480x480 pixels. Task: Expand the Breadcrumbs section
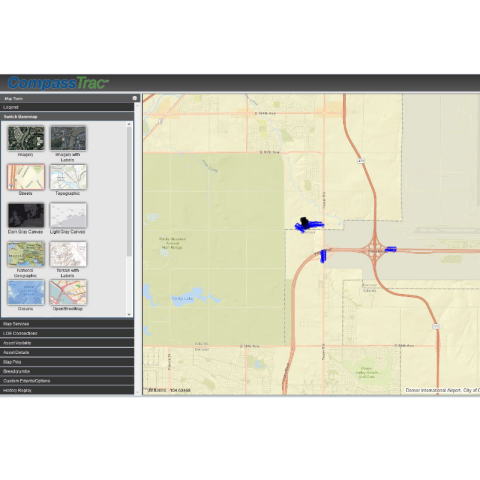coord(67,371)
